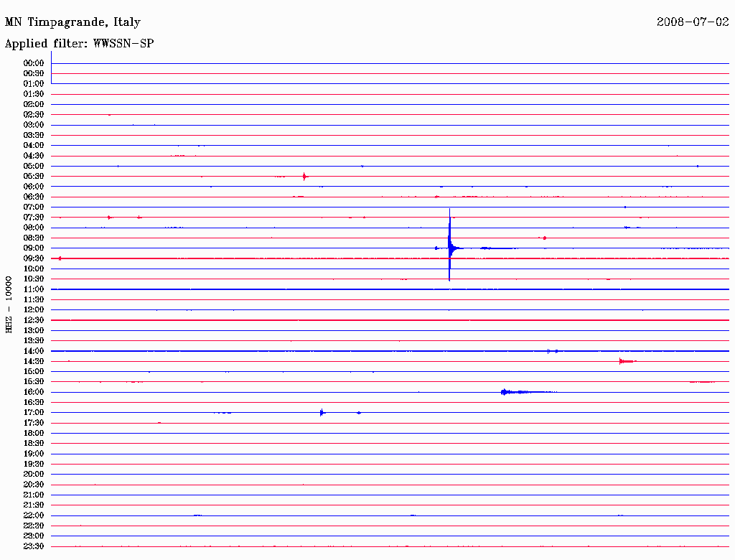Image resolution: width=735 pixels, height=560 pixels.
Task: Click the date 2008-07-02 text
Action: tap(693, 22)
